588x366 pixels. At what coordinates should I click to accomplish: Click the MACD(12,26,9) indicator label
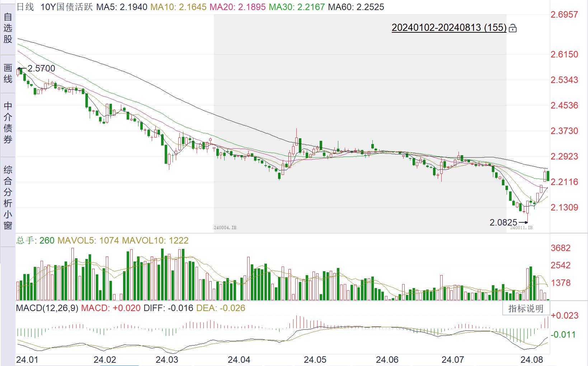[47, 308]
